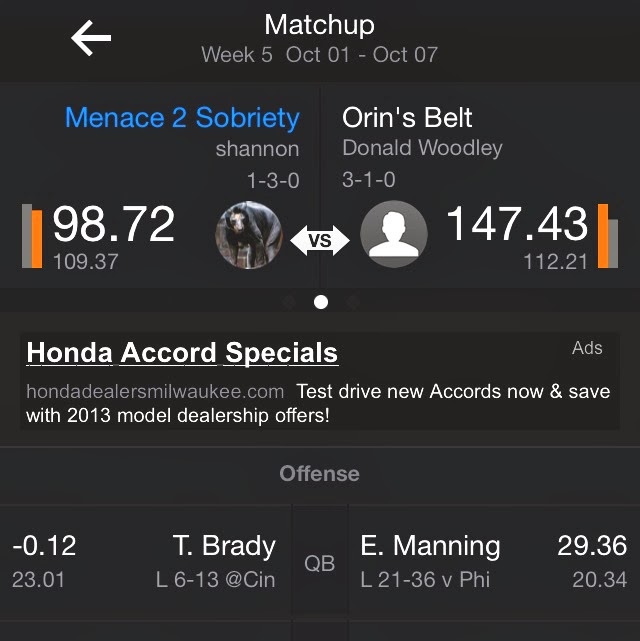Tap left team orange score bar
Image resolution: width=640 pixels, height=641 pixels.
click(36, 237)
